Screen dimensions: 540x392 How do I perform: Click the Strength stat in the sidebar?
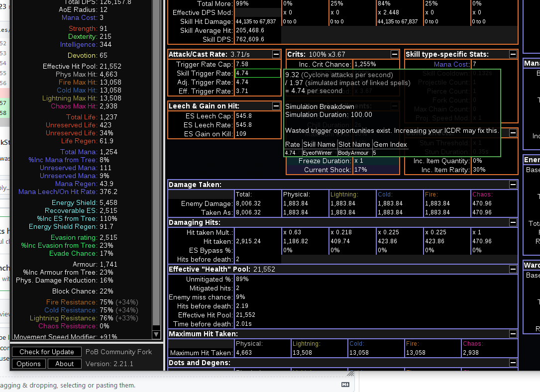point(88,28)
